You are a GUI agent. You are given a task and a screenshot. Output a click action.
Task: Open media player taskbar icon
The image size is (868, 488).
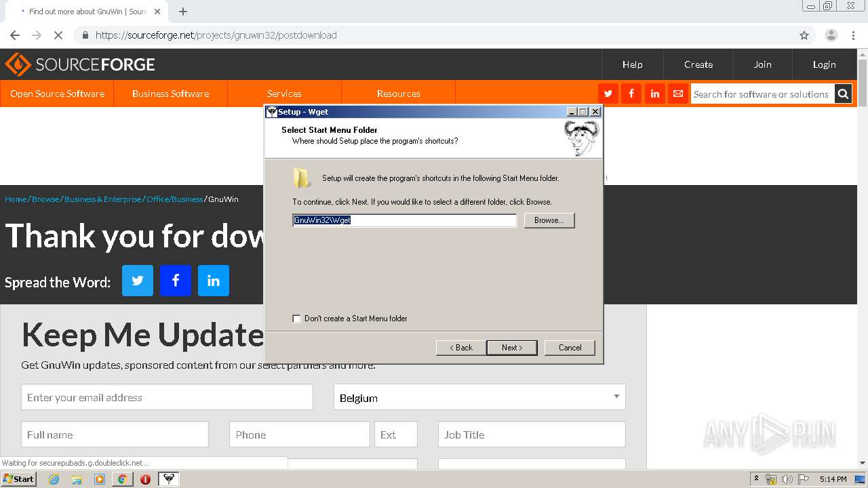(100, 479)
